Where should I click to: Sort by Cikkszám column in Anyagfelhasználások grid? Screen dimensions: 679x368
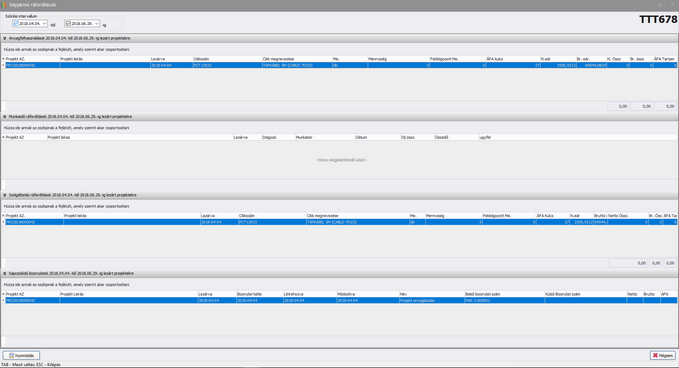[227, 59]
